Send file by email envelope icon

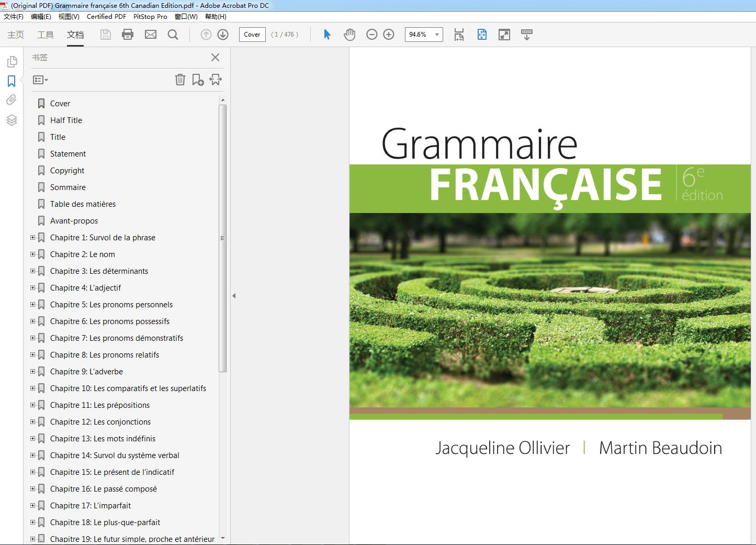tap(151, 35)
